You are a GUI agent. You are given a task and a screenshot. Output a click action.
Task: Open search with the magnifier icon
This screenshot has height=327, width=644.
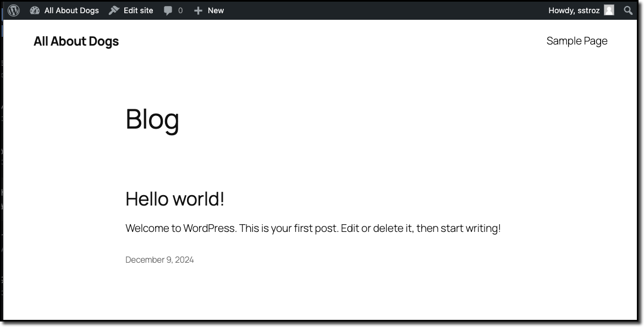pyautogui.click(x=628, y=10)
